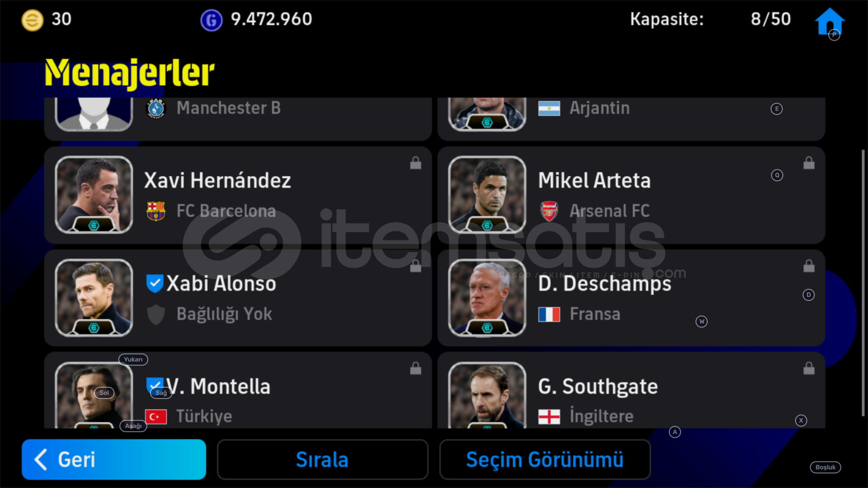Open the Sırala sorting options
This screenshot has height=488, width=868.
(x=322, y=460)
